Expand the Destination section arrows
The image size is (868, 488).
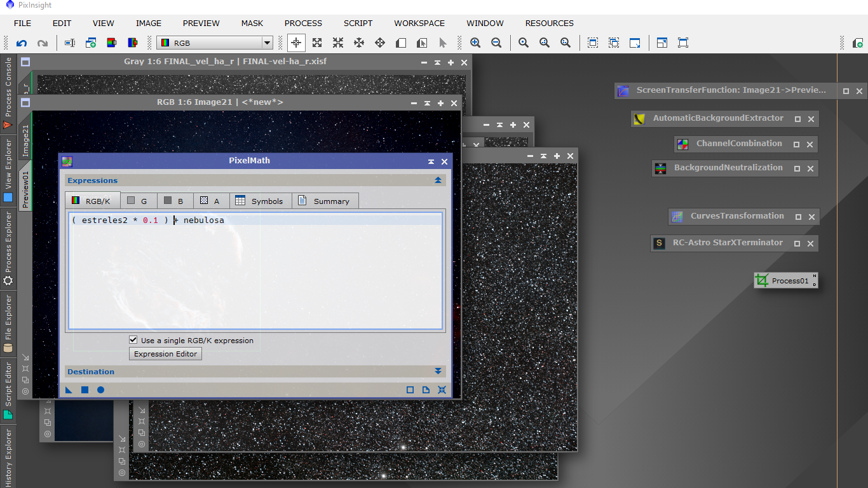point(438,371)
